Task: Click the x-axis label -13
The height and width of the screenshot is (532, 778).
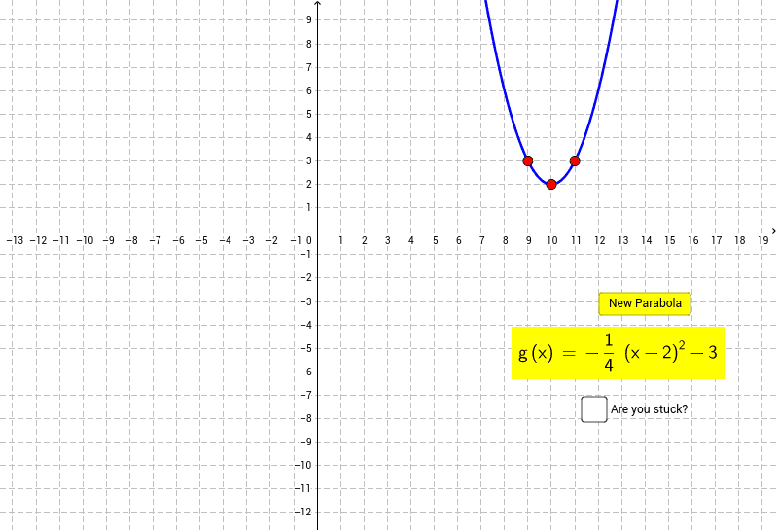Action: [x=15, y=240]
